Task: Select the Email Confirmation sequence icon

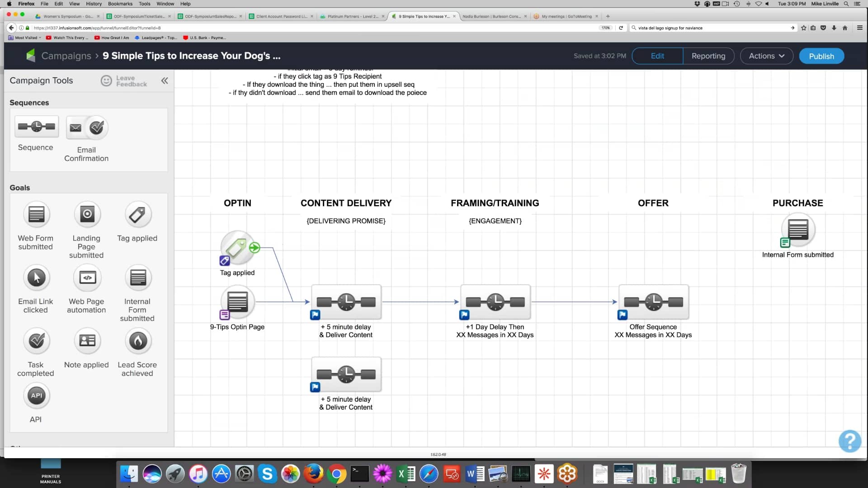Action: 87,128
